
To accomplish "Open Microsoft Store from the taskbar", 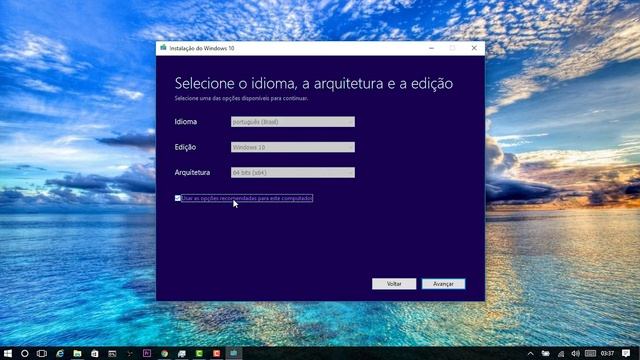I will pos(95,353).
